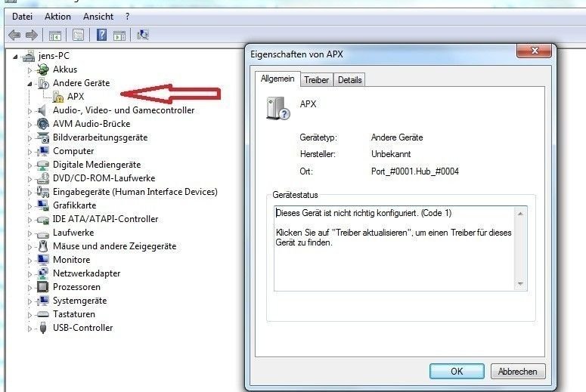Select the Computer label

click(x=73, y=151)
